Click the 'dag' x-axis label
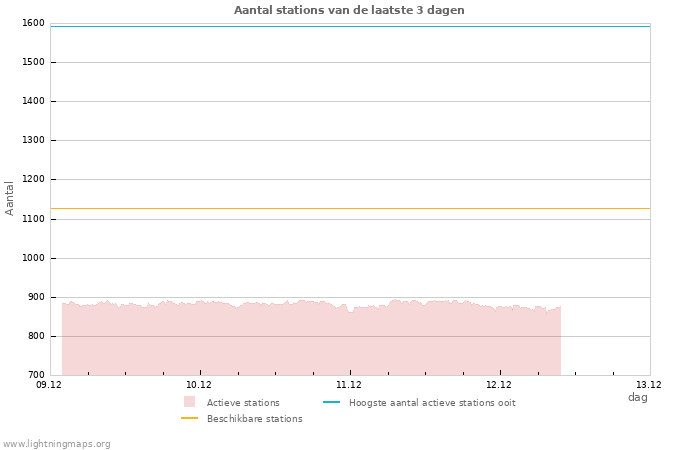Image resolution: width=700 pixels, height=450 pixels. tap(637, 397)
